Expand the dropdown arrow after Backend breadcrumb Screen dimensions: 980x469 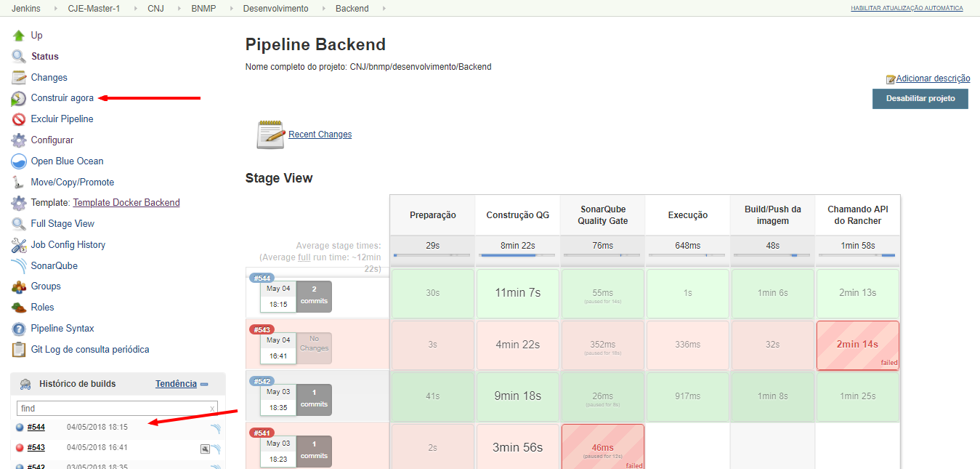(384, 9)
